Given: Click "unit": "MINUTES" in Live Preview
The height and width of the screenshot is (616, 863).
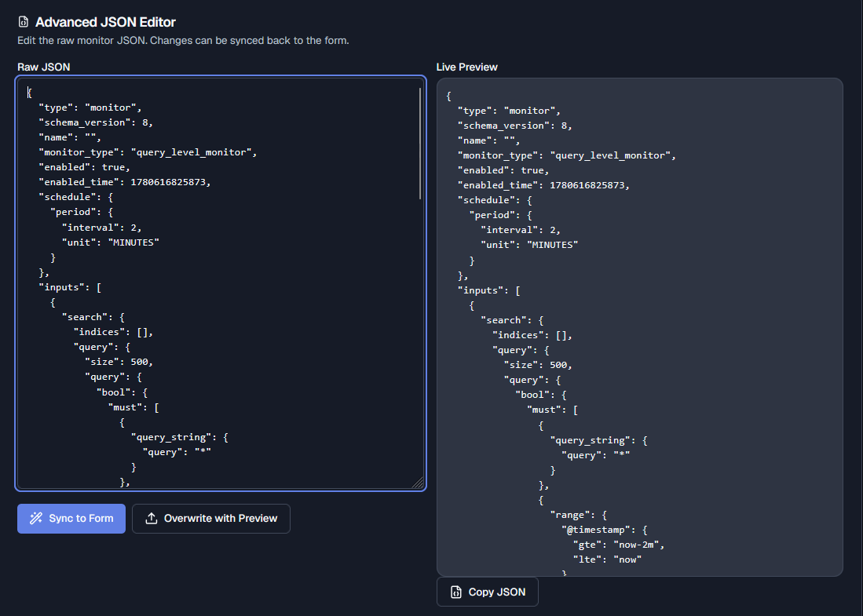Looking at the screenshot, I should coord(529,245).
